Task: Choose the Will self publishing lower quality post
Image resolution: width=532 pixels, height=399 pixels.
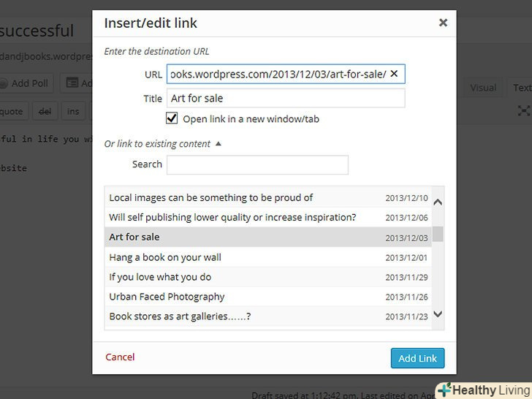Action: pyautogui.click(x=232, y=217)
